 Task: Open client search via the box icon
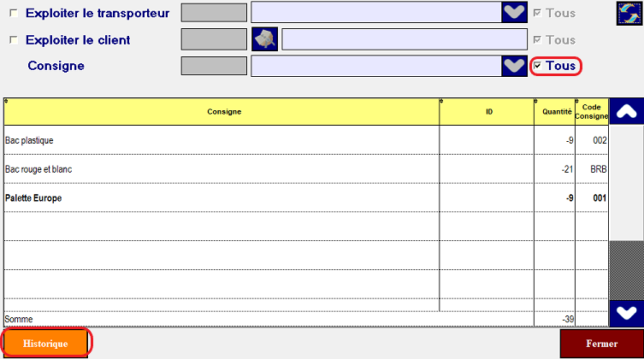point(264,39)
